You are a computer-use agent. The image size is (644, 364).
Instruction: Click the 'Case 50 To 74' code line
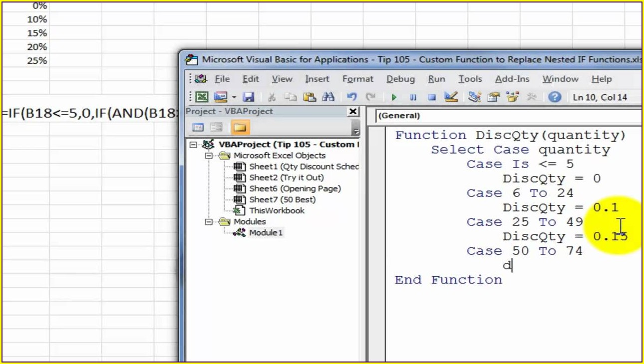tap(525, 251)
